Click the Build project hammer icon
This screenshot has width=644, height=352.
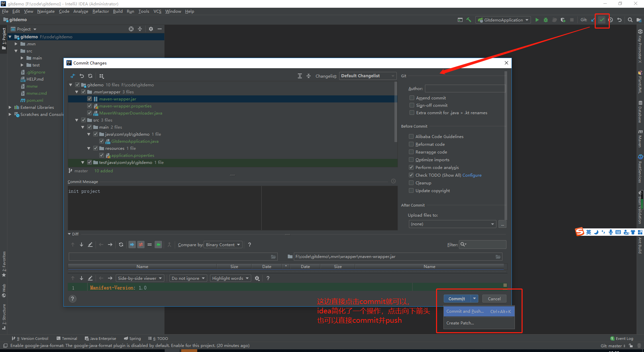tap(469, 20)
